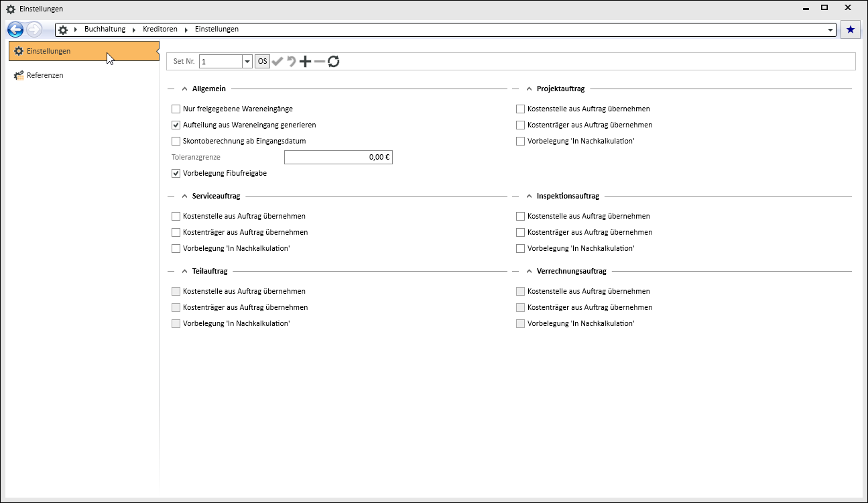This screenshot has height=503, width=868.
Task: Maximize the Einstellungen window
Action: pyautogui.click(x=825, y=8)
